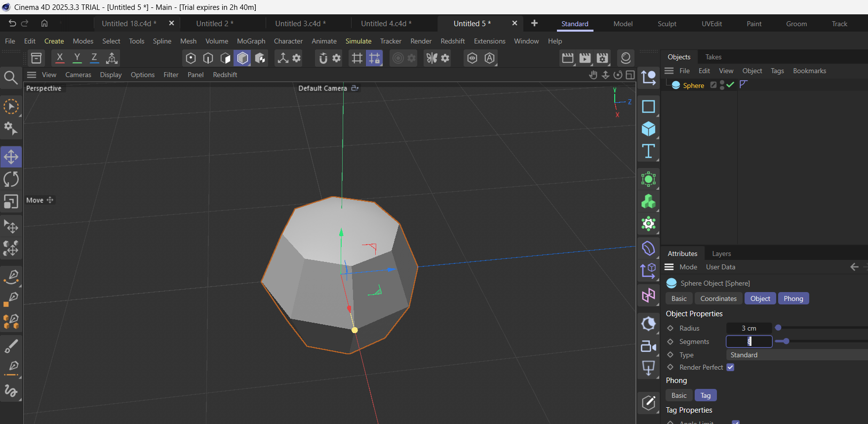Click the redo arrow
The height and width of the screenshot is (424, 868).
[x=25, y=23]
